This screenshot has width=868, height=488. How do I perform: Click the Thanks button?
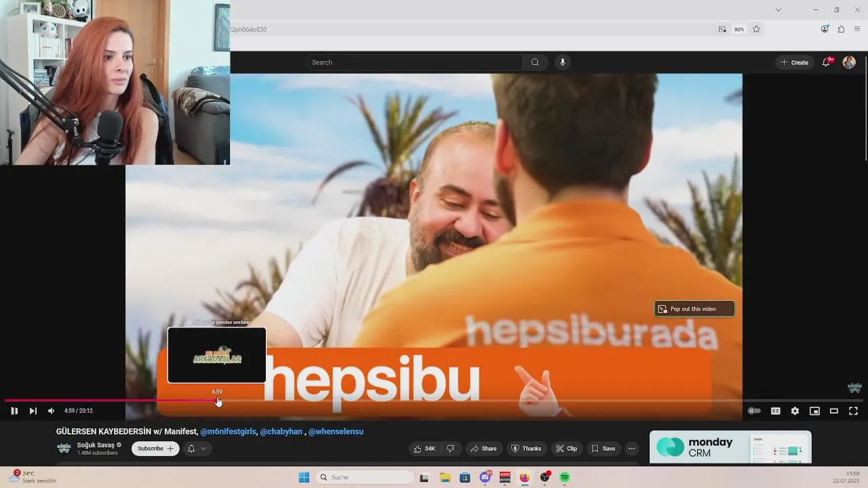526,449
